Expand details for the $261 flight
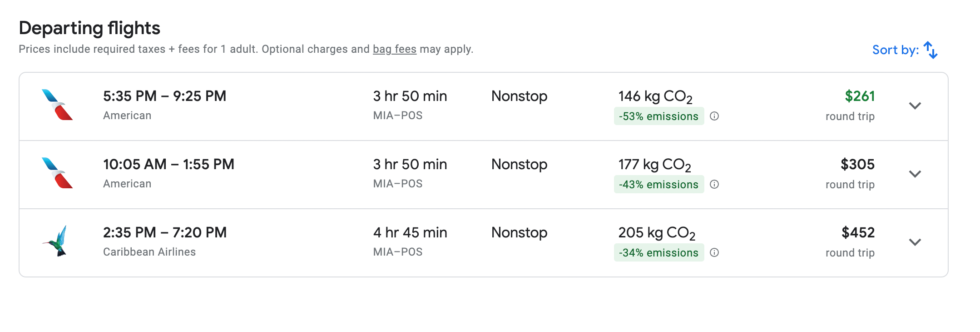 point(915,106)
